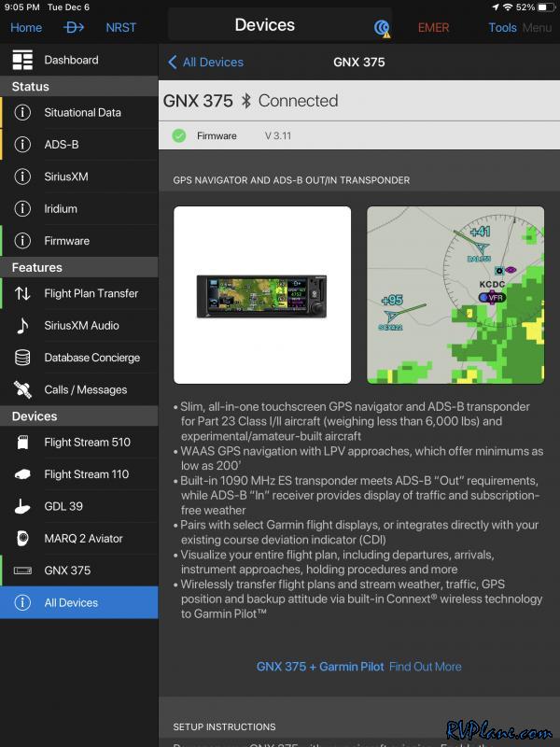This screenshot has height=747, width=560.
Task: Select SiriusXM Audio feature row
Action: click(x=79, y=325)
